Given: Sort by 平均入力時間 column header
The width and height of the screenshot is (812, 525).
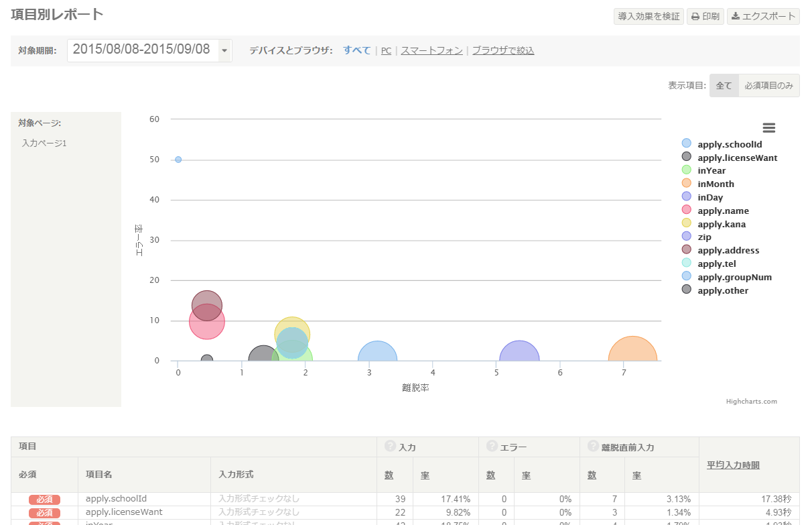Looking at the screenshot, I should click(733, 465).
